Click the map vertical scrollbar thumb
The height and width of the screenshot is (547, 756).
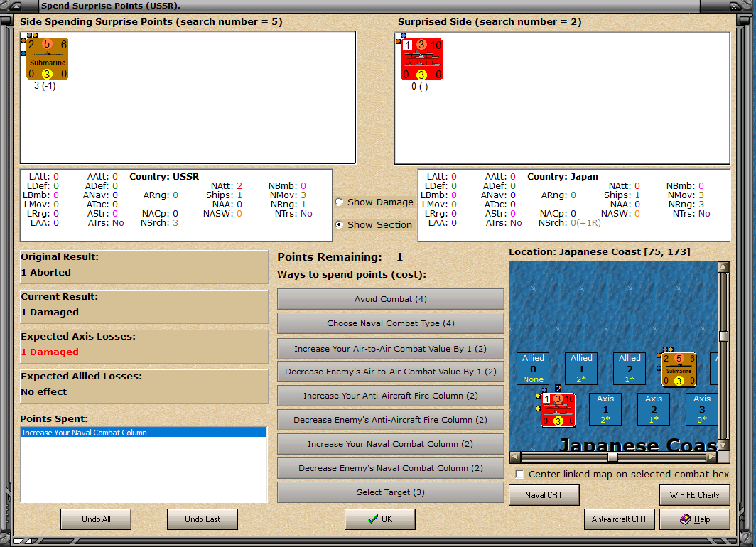coord(723,337)
